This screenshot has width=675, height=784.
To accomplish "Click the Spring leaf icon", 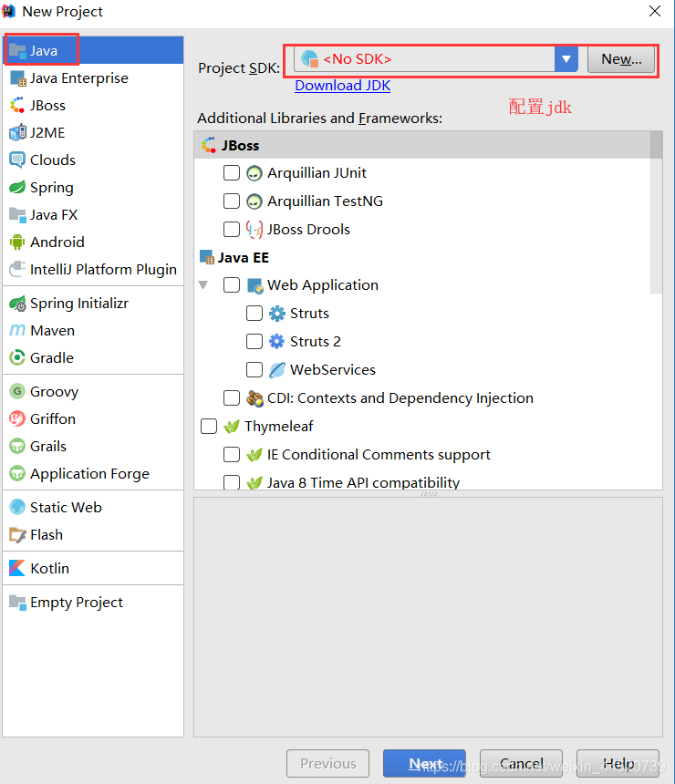I will pyautogui.click(x=17, y=188).
